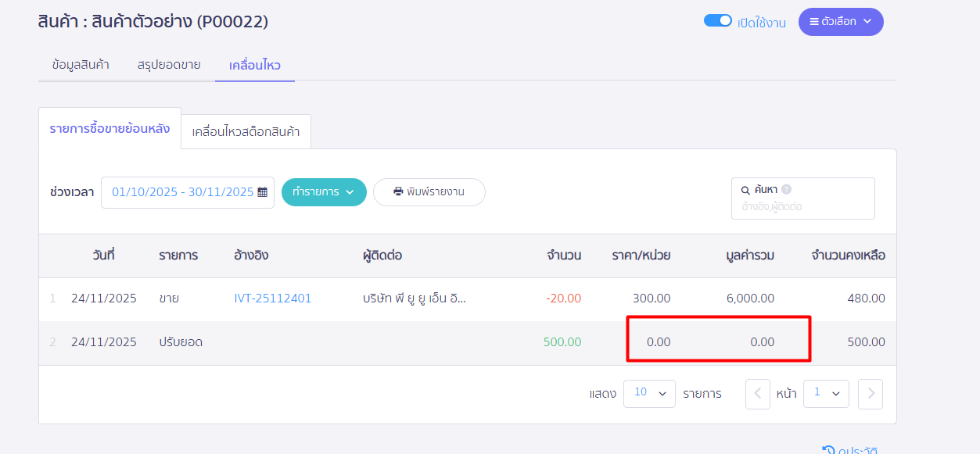
Task: Toggle the เปิดใช้งาน switch
Action: [717, 21]
